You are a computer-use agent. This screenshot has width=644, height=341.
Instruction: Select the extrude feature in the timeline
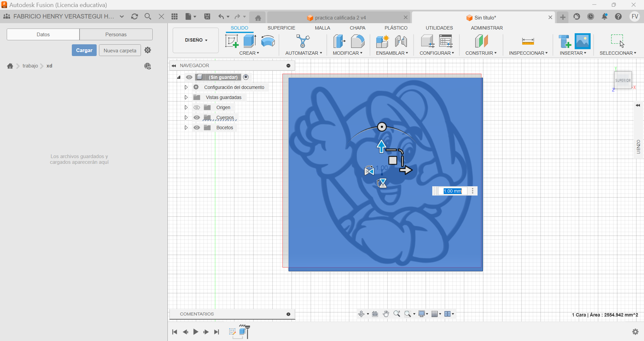coord(243,332)
